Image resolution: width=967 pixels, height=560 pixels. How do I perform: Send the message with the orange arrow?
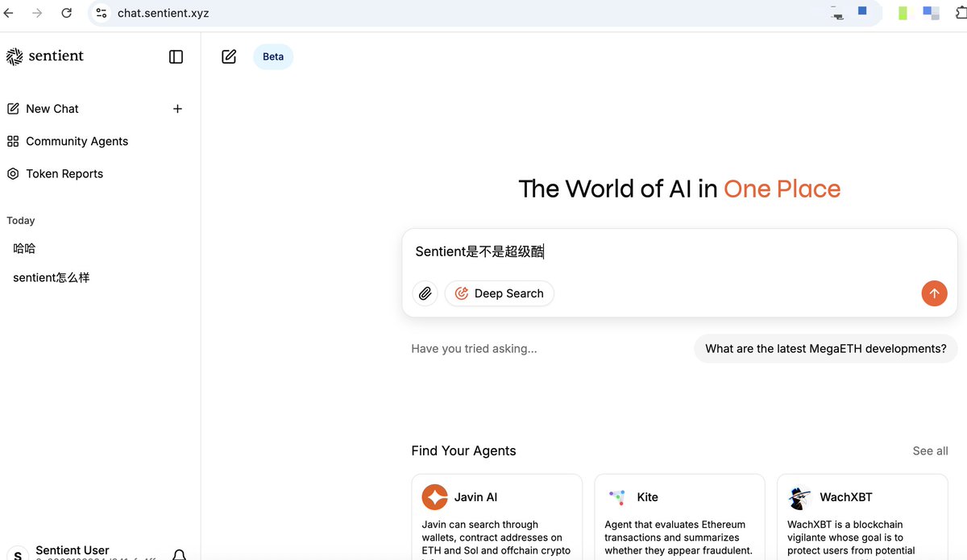pyautogui.click(x=934, y=293)
